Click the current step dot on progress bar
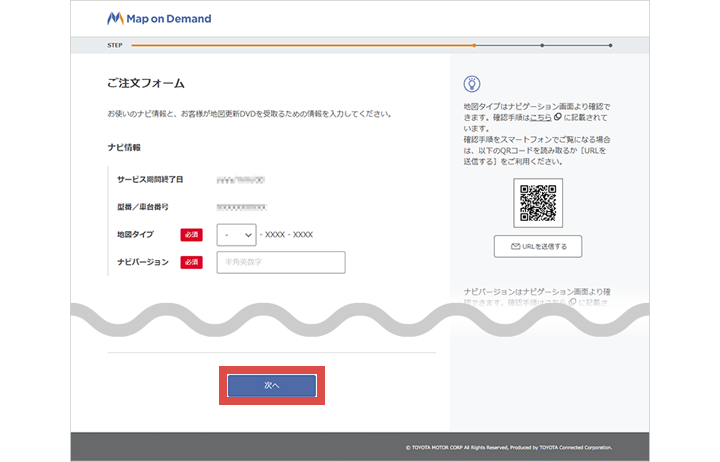This screenshot has height=462, width=720. (x=474, y=45)
